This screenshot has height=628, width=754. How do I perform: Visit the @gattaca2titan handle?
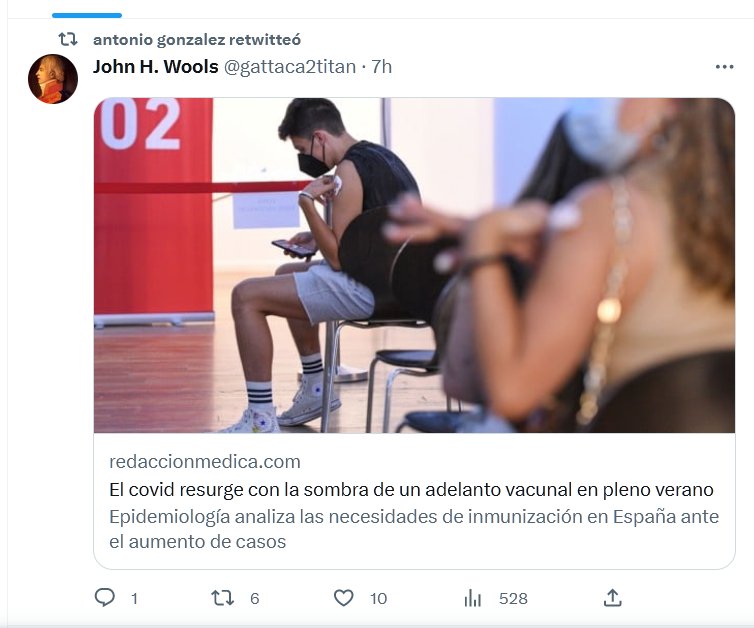290,67
